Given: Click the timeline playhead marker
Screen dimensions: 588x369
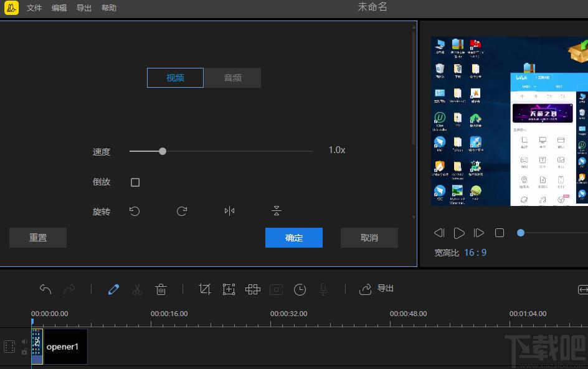Looking at the screenshot, I should [32, 322].
